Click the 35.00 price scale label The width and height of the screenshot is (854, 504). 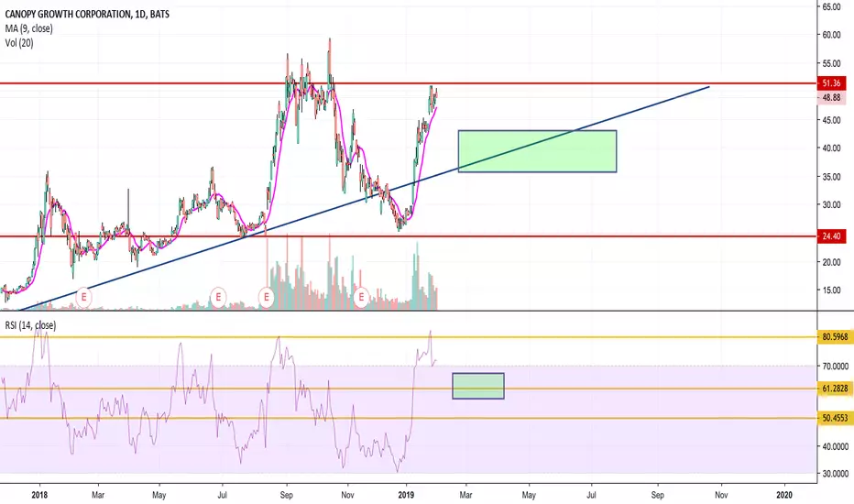point(831,177)
